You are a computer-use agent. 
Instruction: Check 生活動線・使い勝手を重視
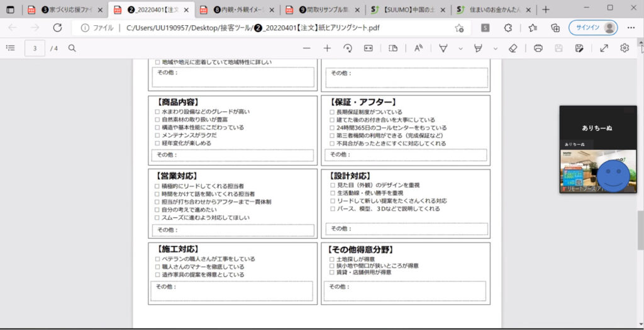332,193
